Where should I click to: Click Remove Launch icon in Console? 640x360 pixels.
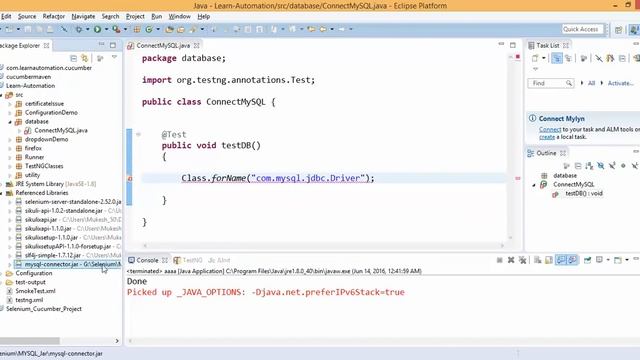coord(511,260)
